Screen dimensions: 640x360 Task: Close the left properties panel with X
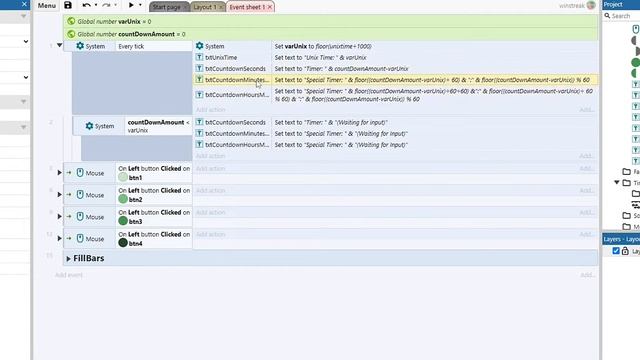pyautogui.click(x=24, y=4)
